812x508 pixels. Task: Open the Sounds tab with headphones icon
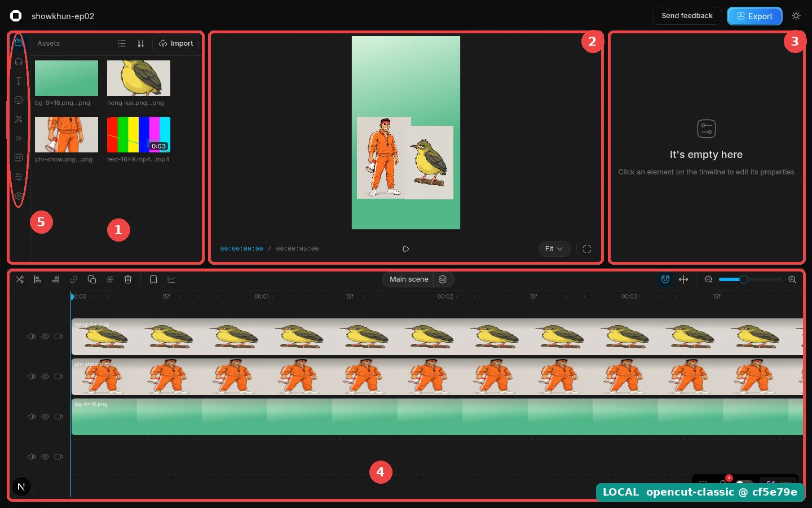(x=19, y=62)
